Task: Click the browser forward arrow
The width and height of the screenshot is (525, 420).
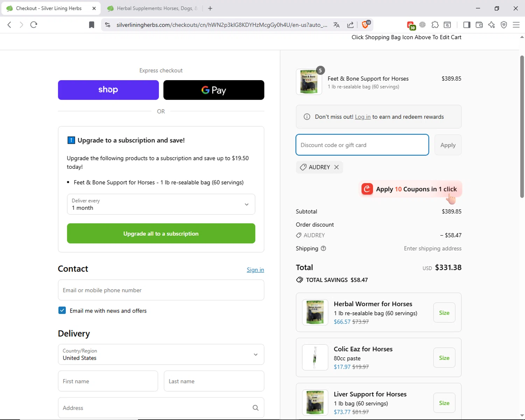Action: [x=21, y=24]
